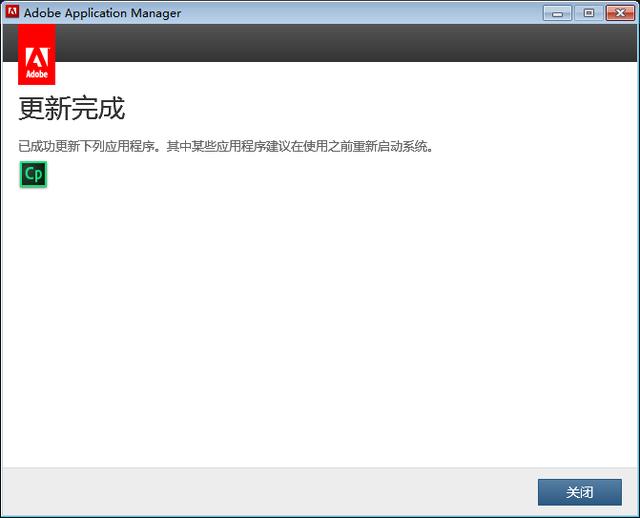Click the Adobe Application Manager title text
Viewport: 640px width, 518px height.
point(102,12)
